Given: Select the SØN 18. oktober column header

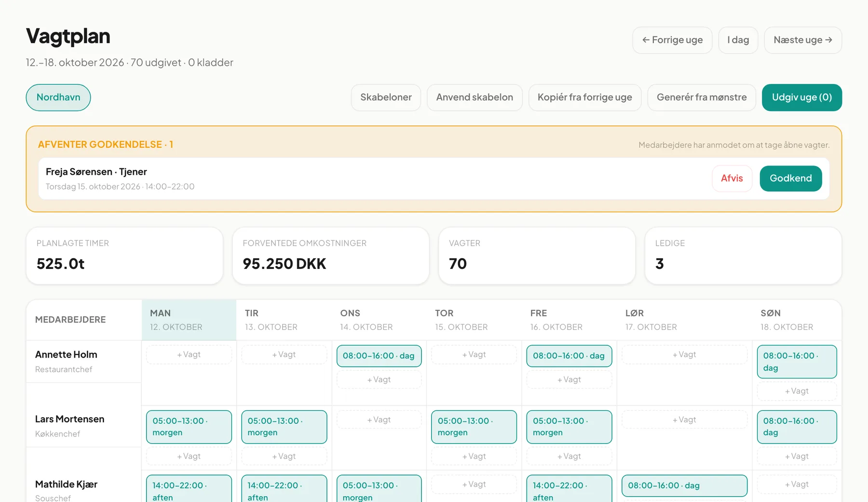Looking at the screenshot, I should [x=797, y=320].
